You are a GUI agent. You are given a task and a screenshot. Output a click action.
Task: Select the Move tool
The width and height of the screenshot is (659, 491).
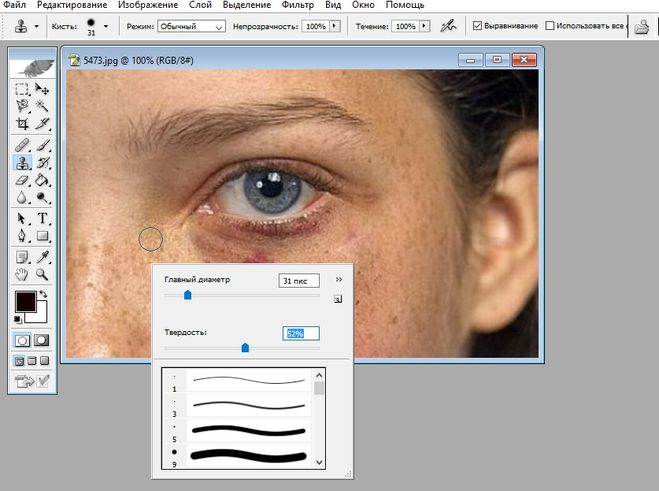[43, 90]
